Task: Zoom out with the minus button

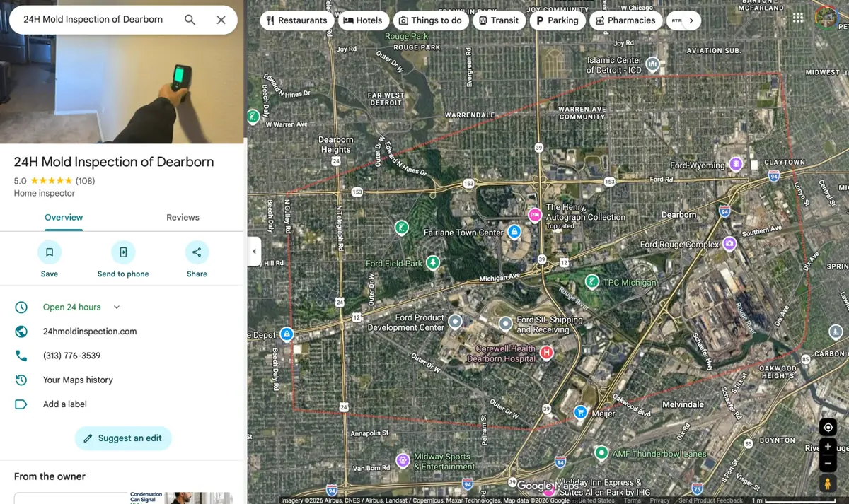Action: (x=828, y=464)
